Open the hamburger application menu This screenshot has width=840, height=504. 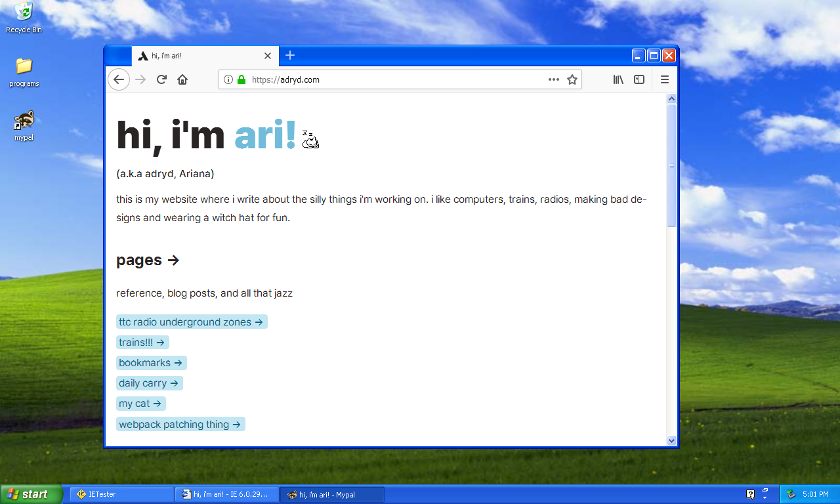664,79
